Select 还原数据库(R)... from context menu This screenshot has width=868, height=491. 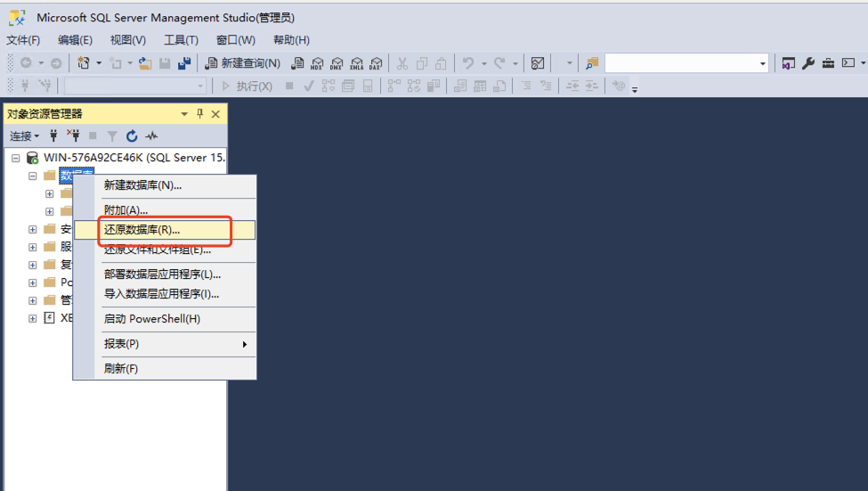pyautogui.click(x=142, y=230)
